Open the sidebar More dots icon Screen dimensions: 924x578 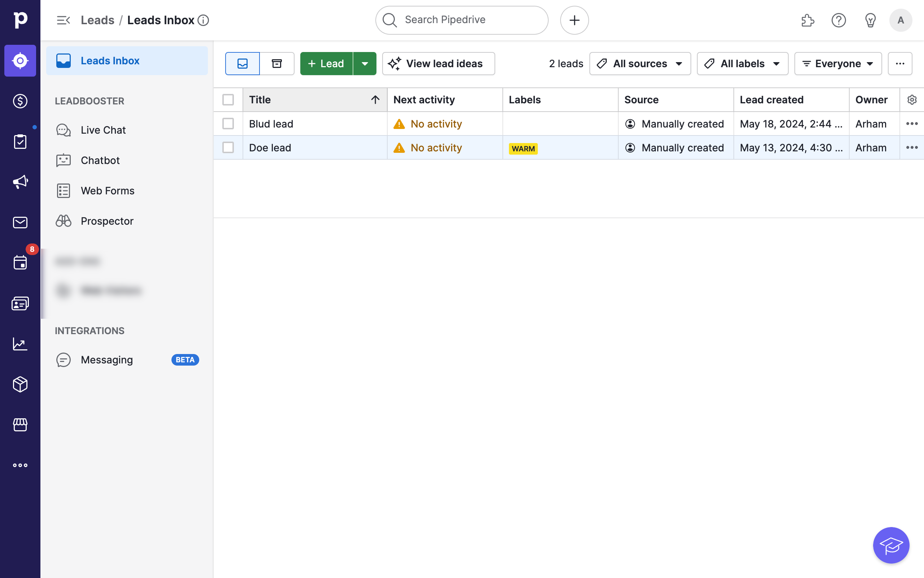(20, 465)
